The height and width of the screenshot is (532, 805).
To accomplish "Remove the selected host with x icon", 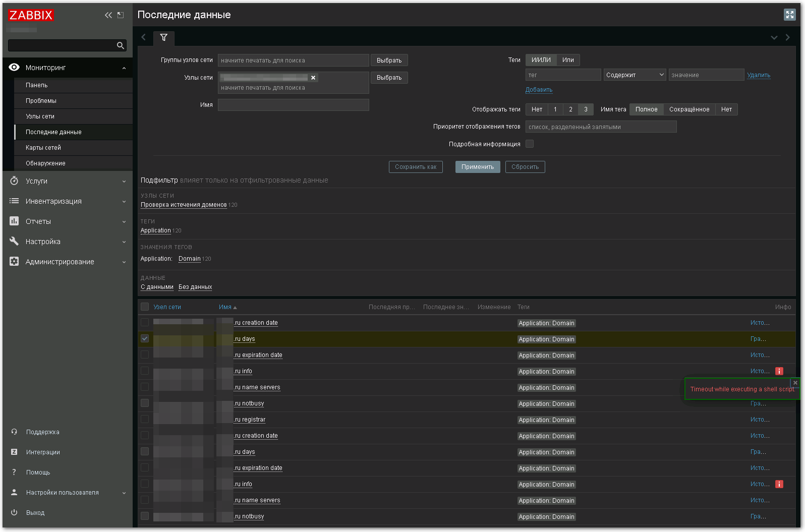I will [x=313, y=78].
